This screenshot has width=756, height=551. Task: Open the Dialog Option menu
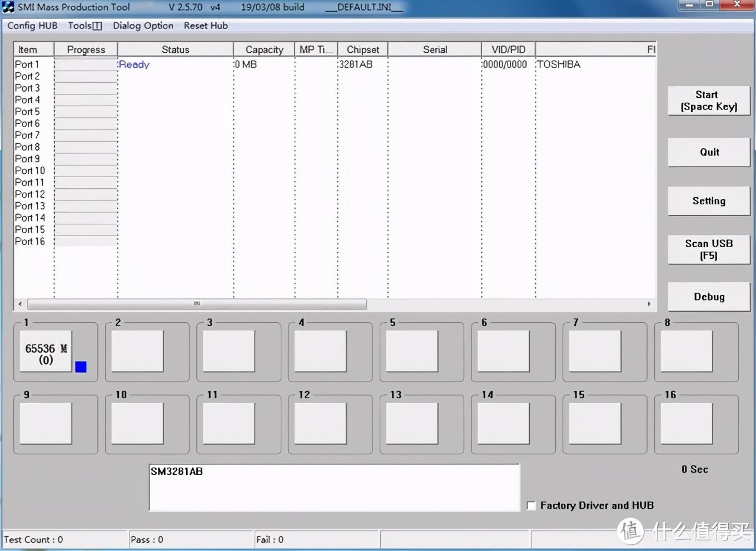(x=143, y=26)
